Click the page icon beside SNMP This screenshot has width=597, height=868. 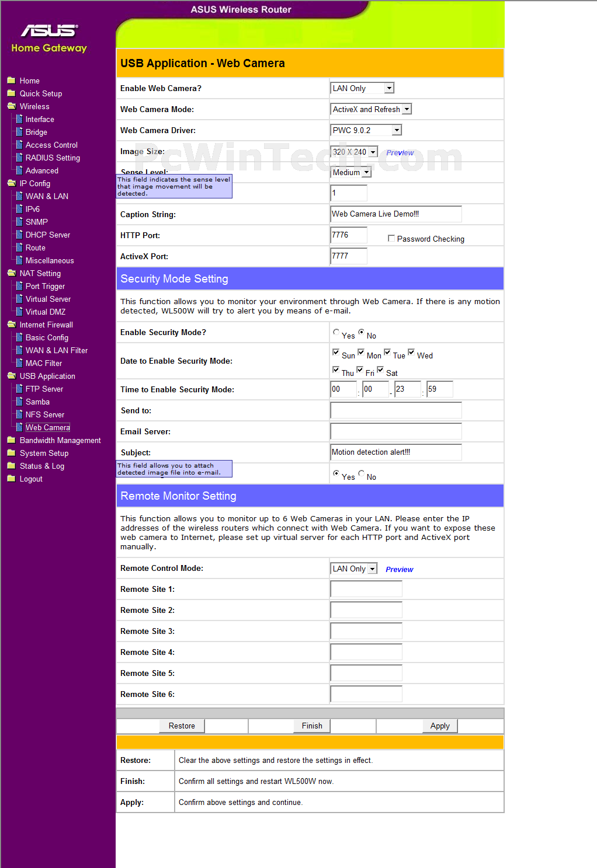tap(19, 222)
